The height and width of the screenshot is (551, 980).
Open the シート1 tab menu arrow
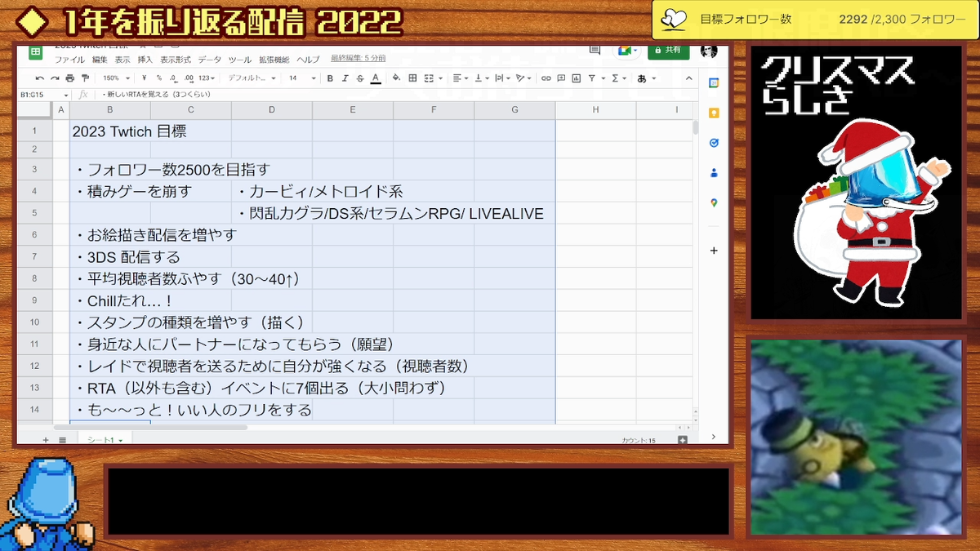(x=121, y=440)
